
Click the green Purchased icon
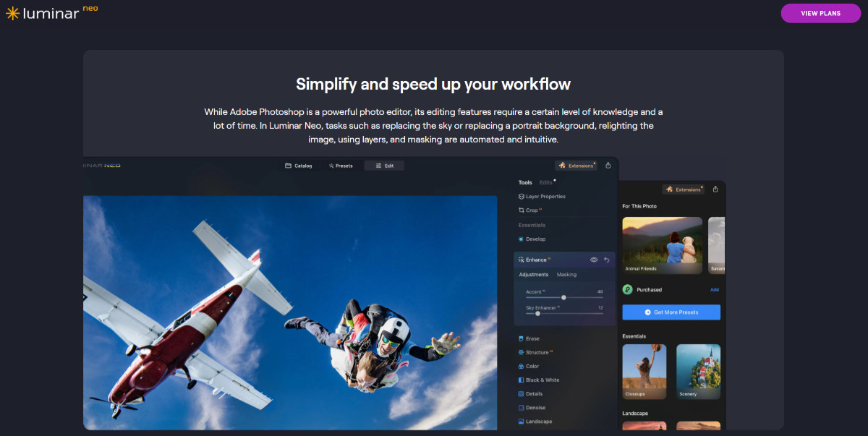click(x=627, y=290)
